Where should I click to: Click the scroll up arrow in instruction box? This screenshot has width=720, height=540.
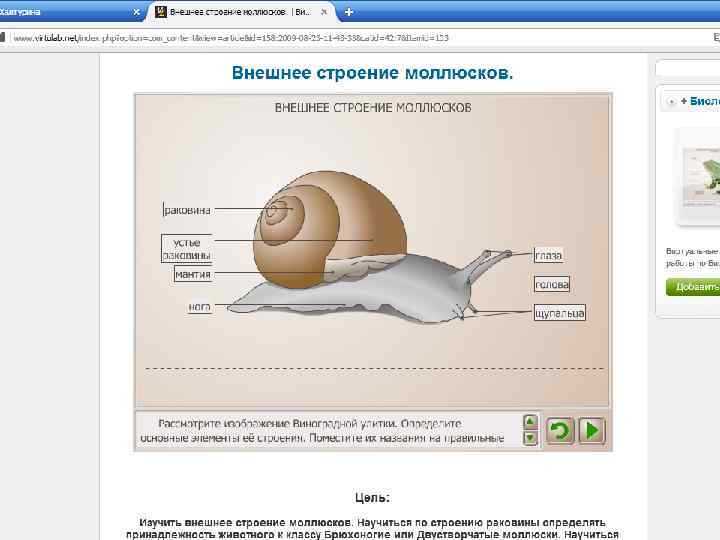coord(530,422)
